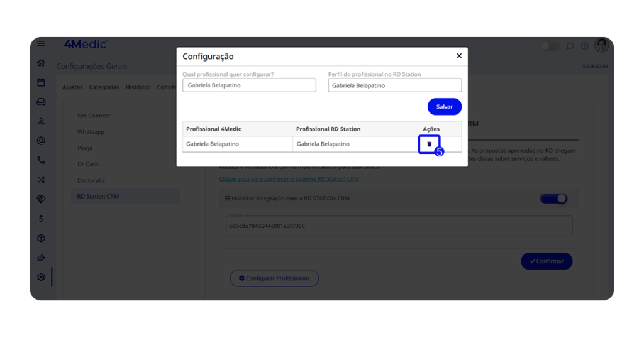Close the Configuração dialog
644x338 pixels.
click(x=459, y=56)
